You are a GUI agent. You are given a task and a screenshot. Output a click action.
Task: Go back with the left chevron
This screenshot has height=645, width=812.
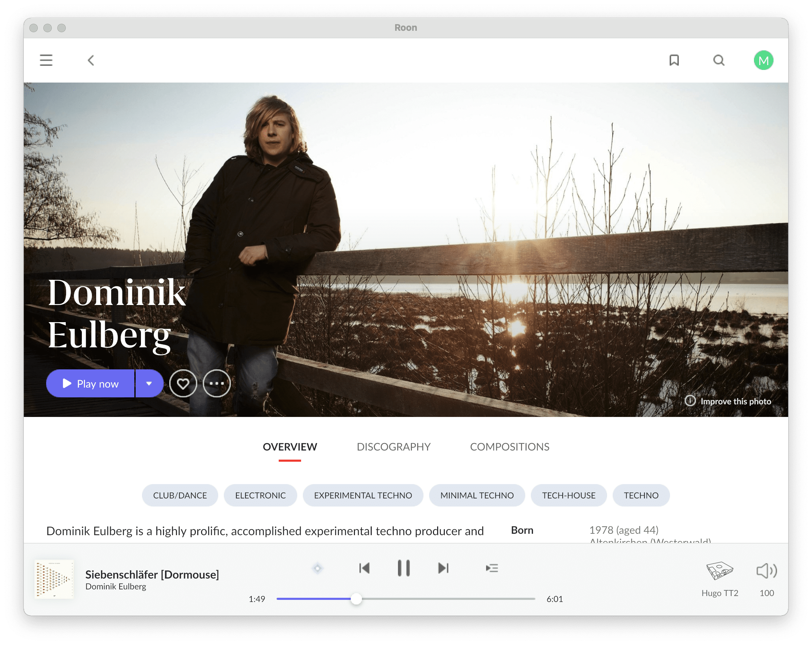(x=91, y=60)
